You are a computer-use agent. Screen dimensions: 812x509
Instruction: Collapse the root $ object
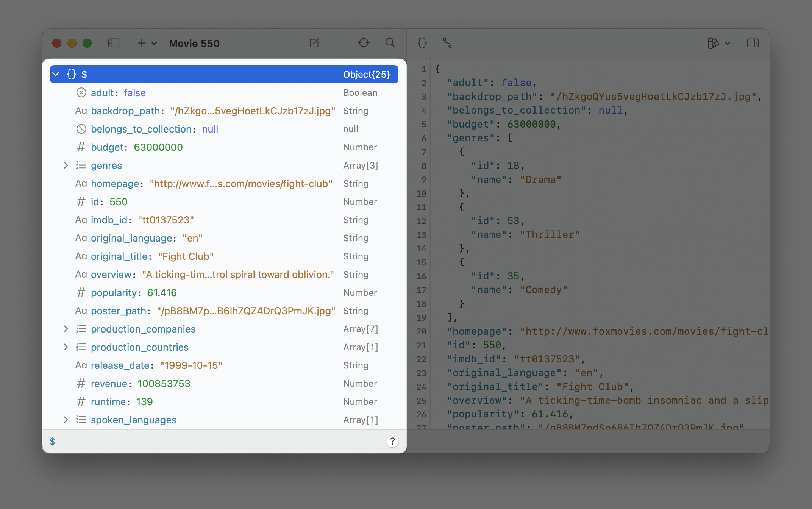pyautogui.click(x=56, y=74)
